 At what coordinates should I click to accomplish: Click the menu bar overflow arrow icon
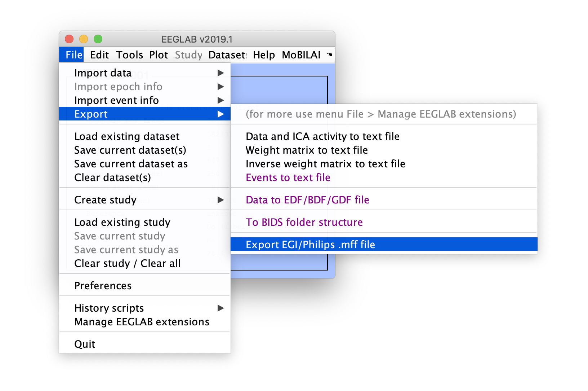pyautogui.click(x=330, y=55)
